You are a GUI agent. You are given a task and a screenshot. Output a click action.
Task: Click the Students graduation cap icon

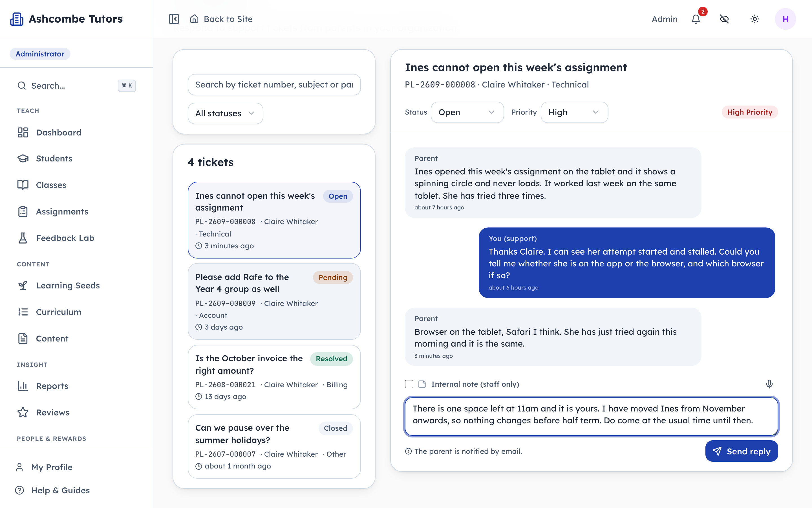coord(23,158)
